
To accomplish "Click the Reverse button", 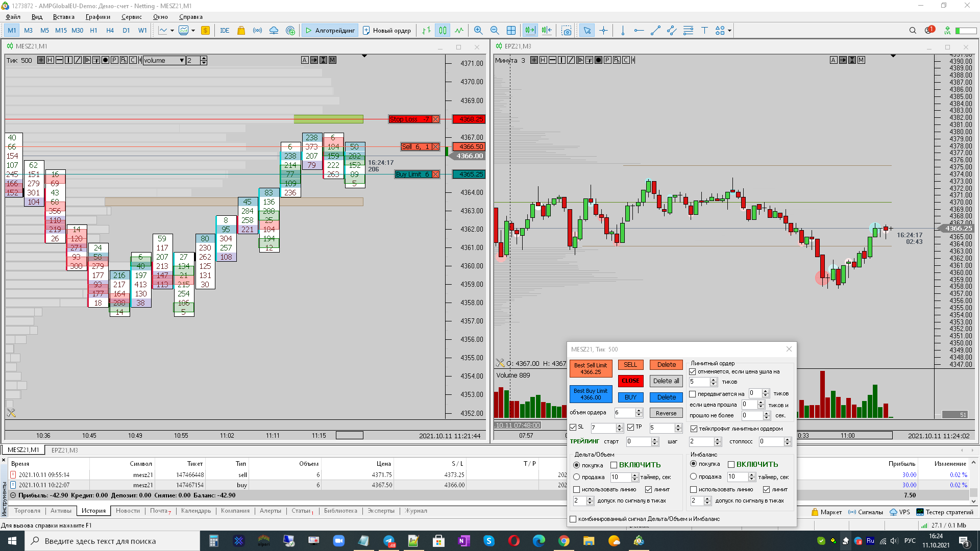I will tap(666, 413).
